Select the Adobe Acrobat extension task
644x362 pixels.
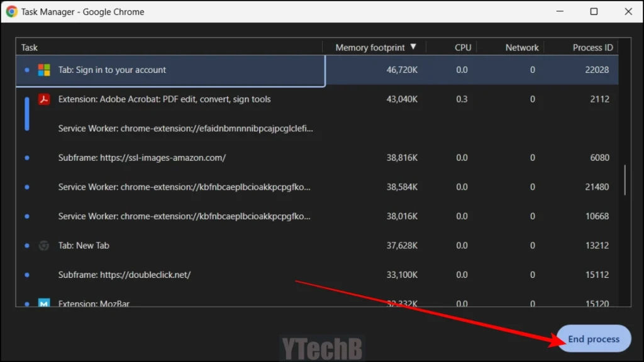coord(317,99)
